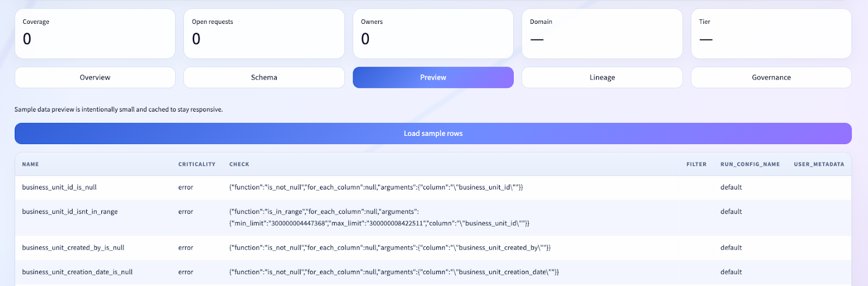
Task: Click the RUN_CONFIG_NAME column header
Action: click(750, 164)
